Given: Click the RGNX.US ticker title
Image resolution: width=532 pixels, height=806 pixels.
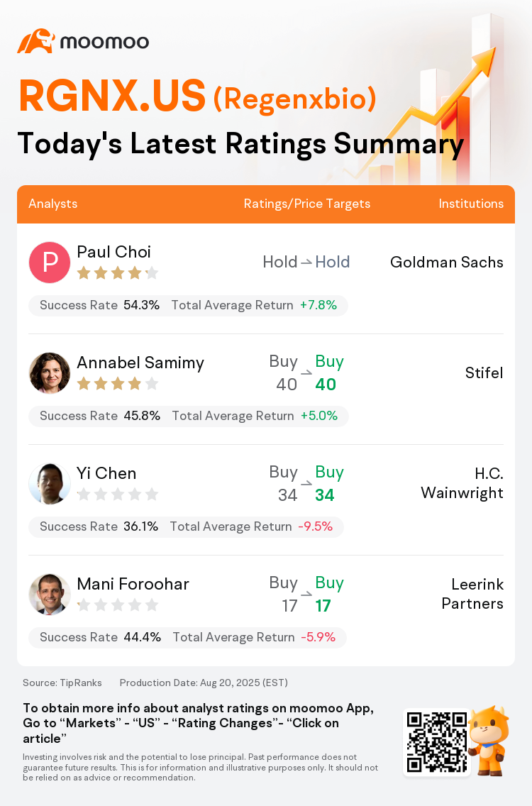Looking at the screenshot, I should pos(112,96).
